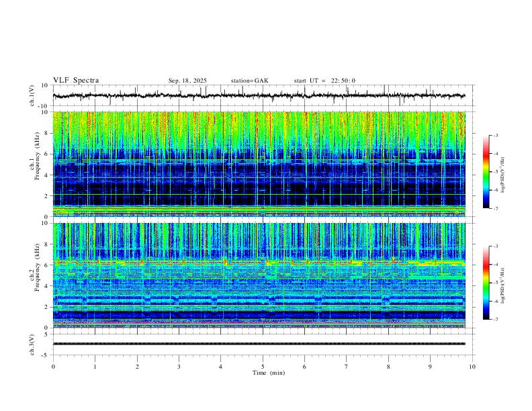Click the ch.3 flat black signal trace
The width and height of the screenshot is (532, 411).
click(x=259, y=344)
